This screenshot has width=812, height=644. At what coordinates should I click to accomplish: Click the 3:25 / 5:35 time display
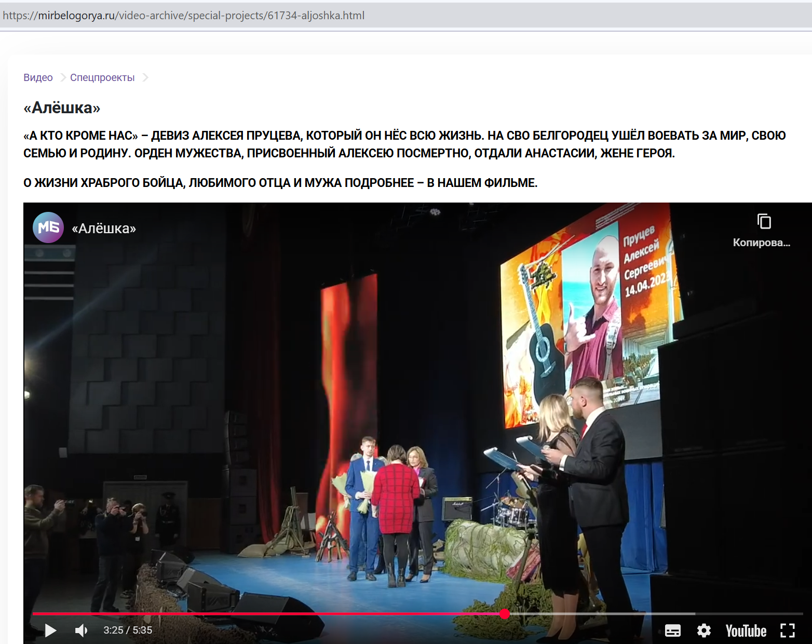click(128, 630)
